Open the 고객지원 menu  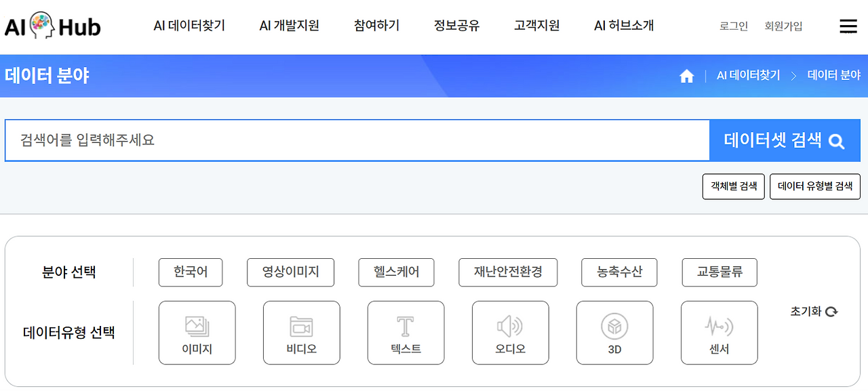coord(536,25)
